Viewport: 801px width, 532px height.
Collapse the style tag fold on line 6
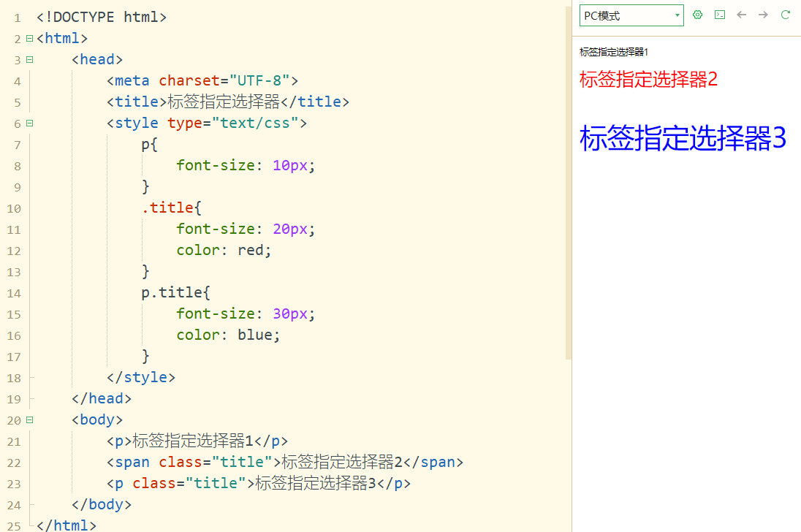coord(30,123)
